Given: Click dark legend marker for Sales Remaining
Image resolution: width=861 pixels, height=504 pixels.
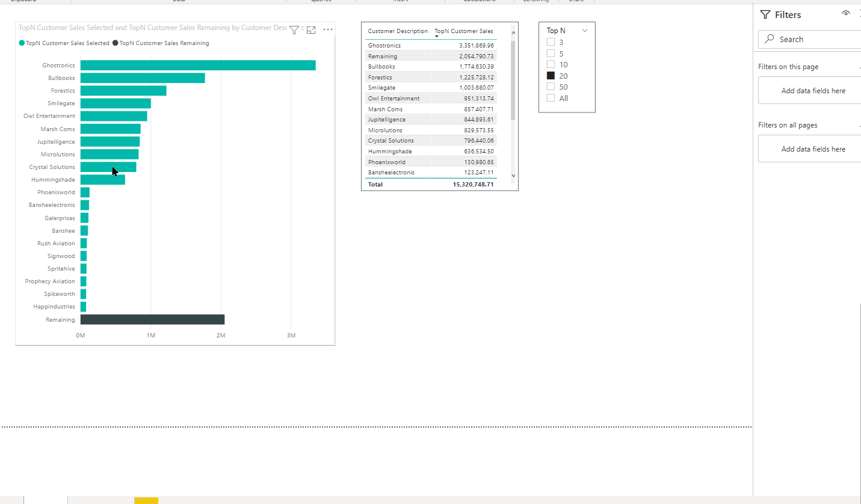Looking at the screenshot, I should point(116,43).
